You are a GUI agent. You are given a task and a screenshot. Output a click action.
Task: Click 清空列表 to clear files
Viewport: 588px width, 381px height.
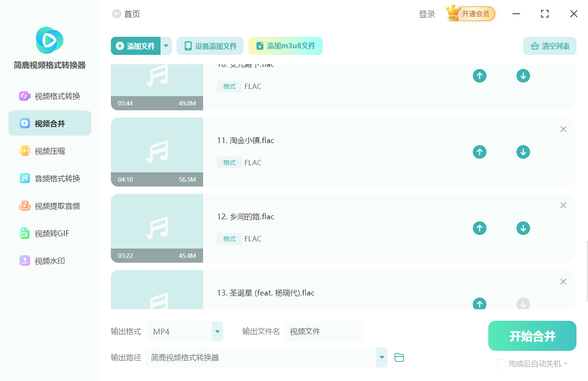point(550,46)
